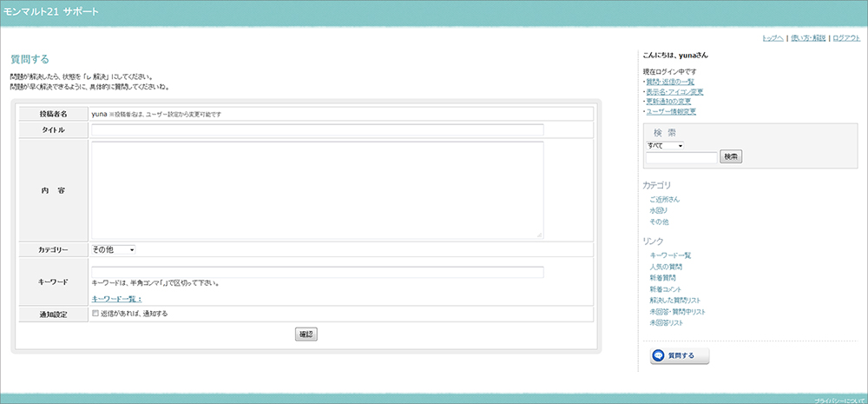Select the ご近所さん category link

[x=665, y=199]
